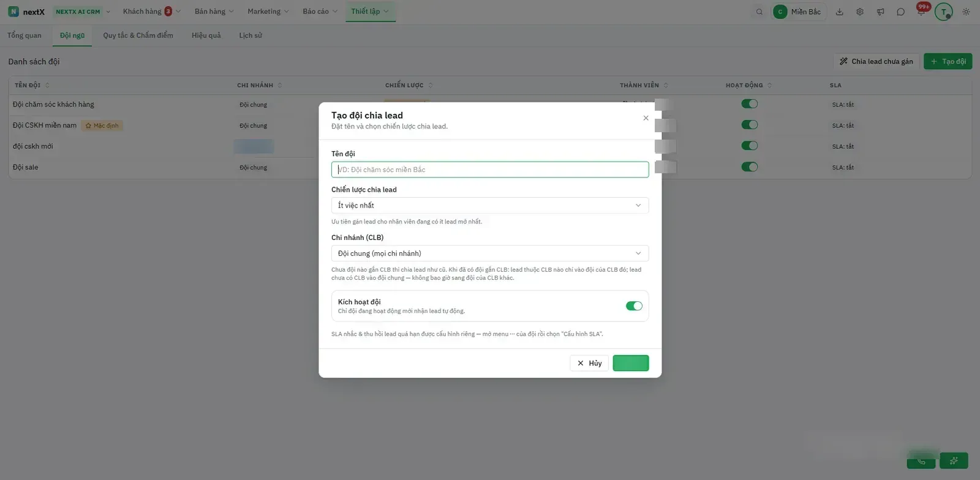The height and width of the screenshot is (480, 980).
Task: Open the NEXTX AI CRM workspace switcher
Action: [x=82, y=12]
